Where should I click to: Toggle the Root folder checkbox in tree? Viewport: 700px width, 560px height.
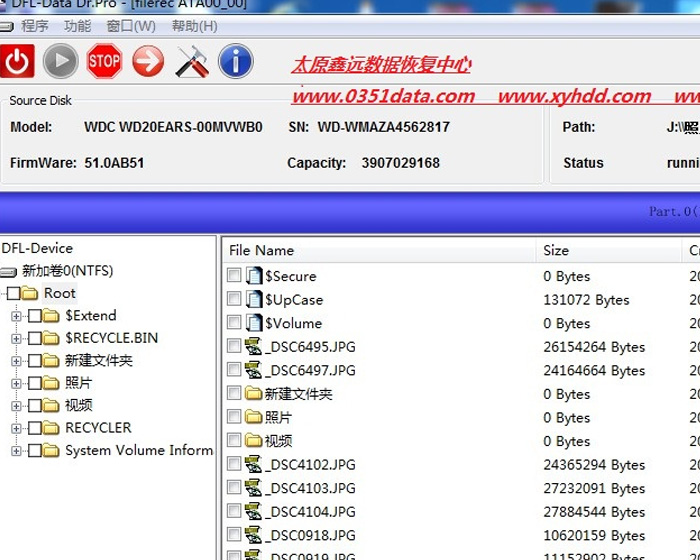click(x=14, y=293)
